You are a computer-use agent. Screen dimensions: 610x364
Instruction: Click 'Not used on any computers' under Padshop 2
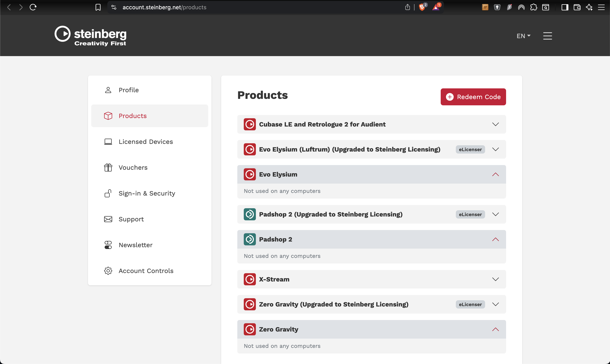pos(282,256)
